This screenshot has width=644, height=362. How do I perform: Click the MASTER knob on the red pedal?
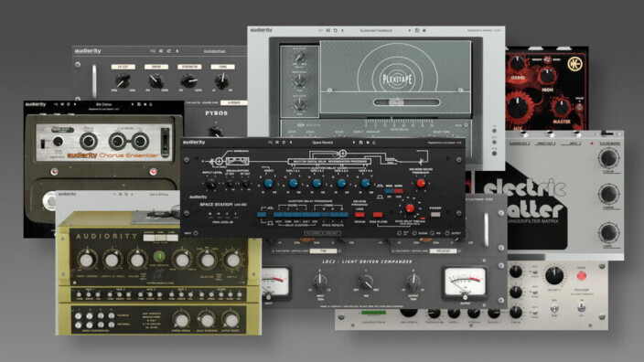[561, 108]
